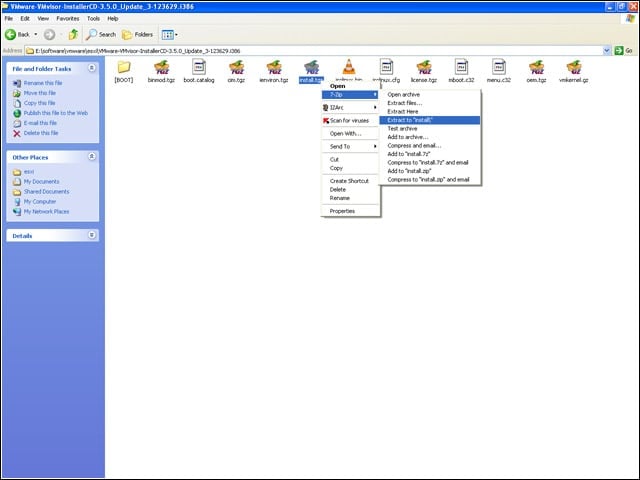Click Publish this file to the Web
Viewport: 640px width, 480px height.
point(56,113)
